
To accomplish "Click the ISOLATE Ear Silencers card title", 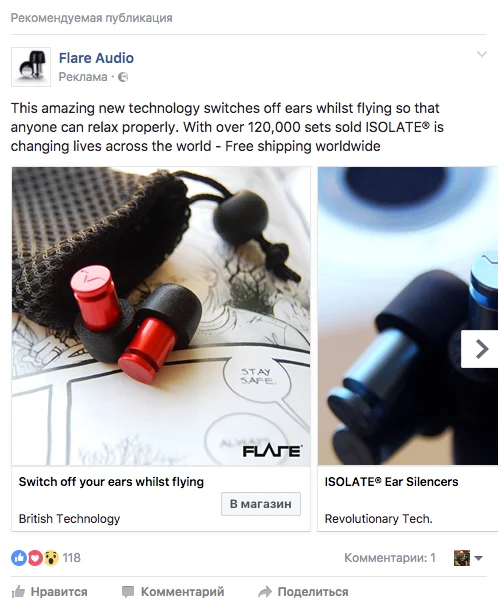I will click(x=391, y=482).
